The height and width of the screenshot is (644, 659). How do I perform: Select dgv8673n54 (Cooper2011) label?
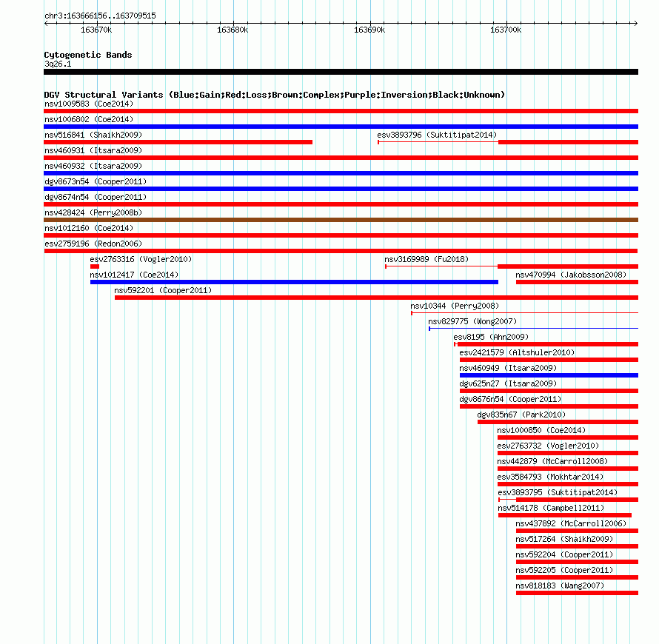(96, 181)
